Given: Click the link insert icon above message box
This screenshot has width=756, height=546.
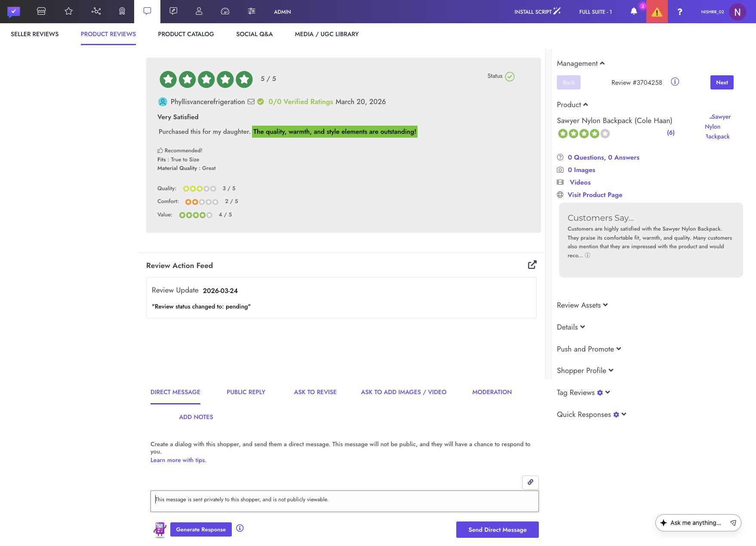Looking at the screenshot, I should [530, 482].
